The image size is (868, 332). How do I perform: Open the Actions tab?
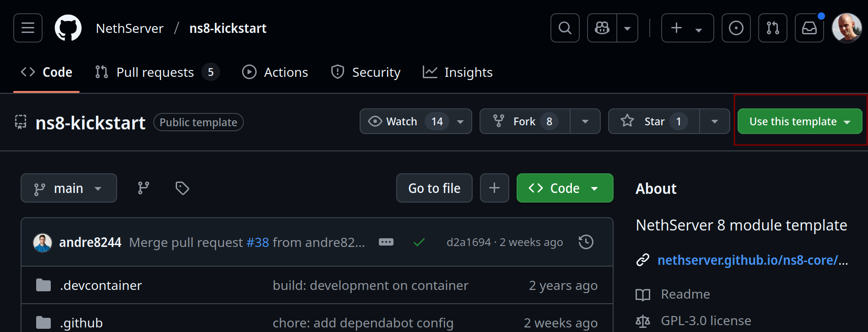[x=275, y=72]
